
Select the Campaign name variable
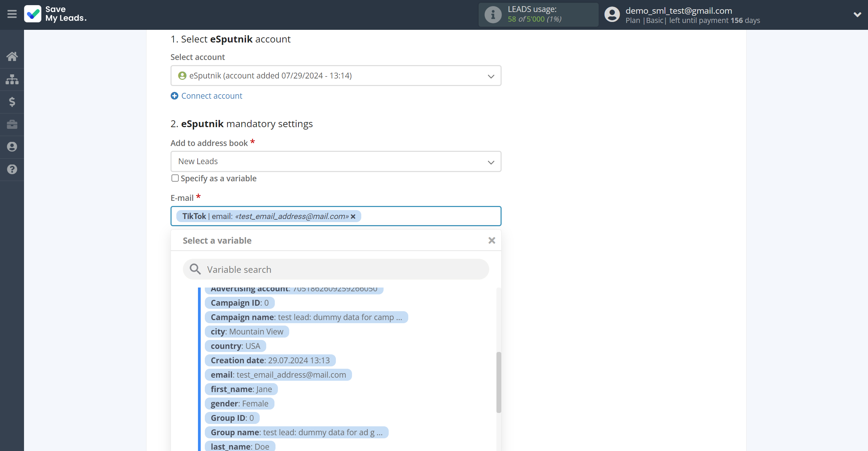[x=306, y=317]
